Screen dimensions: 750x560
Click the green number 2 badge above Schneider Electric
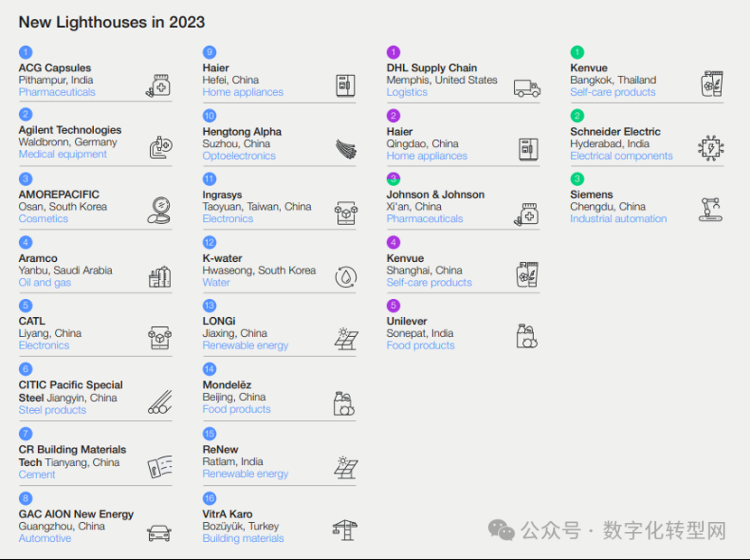pos(577,116)
